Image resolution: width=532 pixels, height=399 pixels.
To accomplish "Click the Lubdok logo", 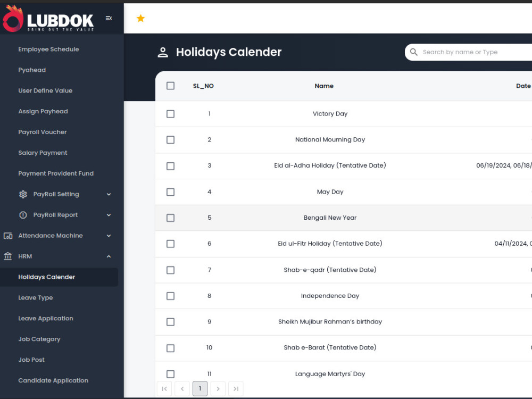I will [48, 19].
